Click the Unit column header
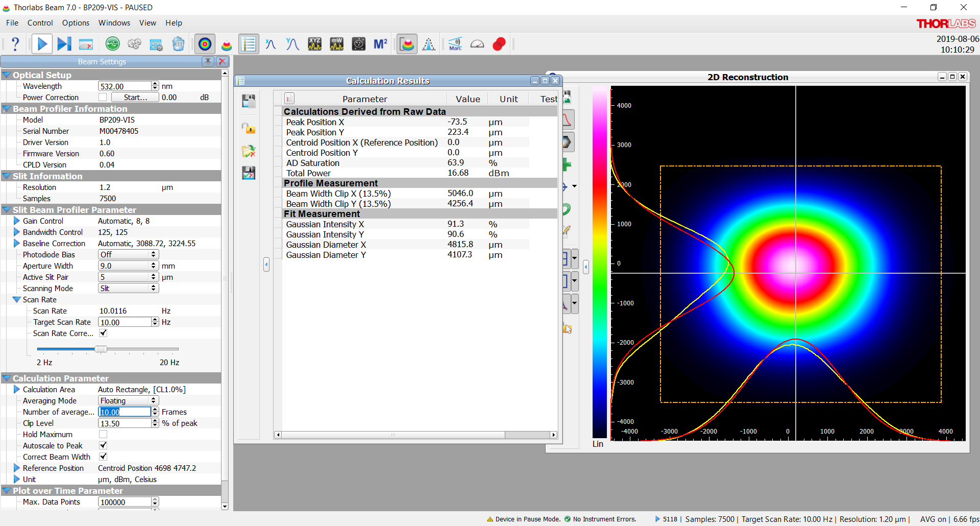980x526 pixels. tap(508, 99)
